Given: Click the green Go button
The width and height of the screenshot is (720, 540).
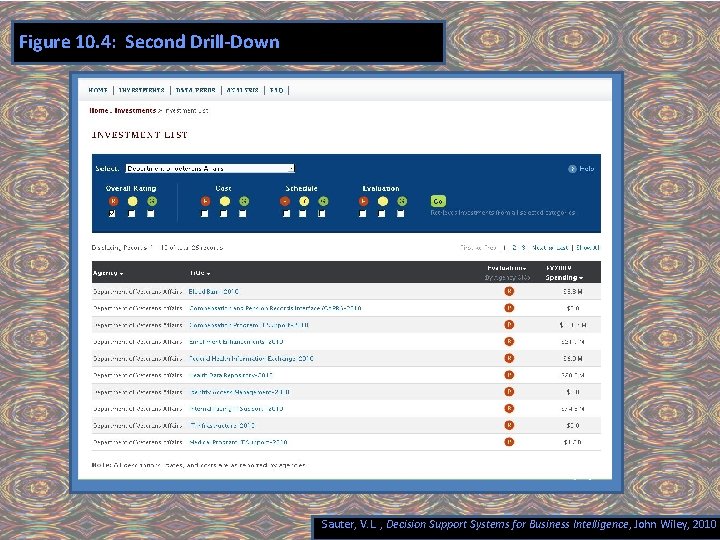Looking at the screenshot, I should 438,201.
